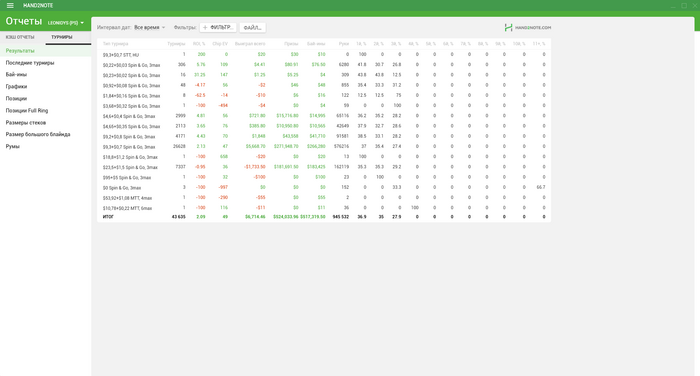The width and height of the screenshot is (700, 376).
Task: Sort by 11+, % column header
Action: click(539, 44)
